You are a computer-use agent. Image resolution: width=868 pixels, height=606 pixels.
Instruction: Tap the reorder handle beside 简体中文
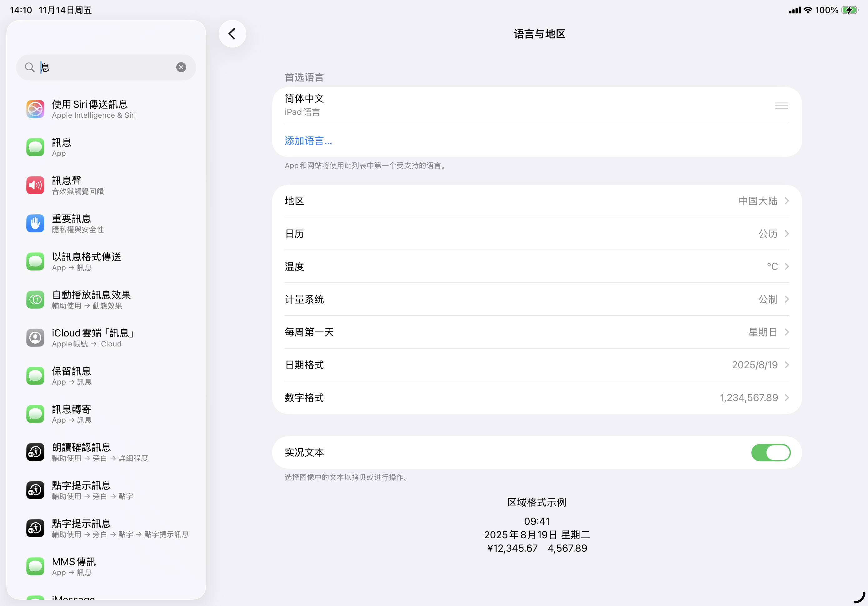(x=781, y=106)
